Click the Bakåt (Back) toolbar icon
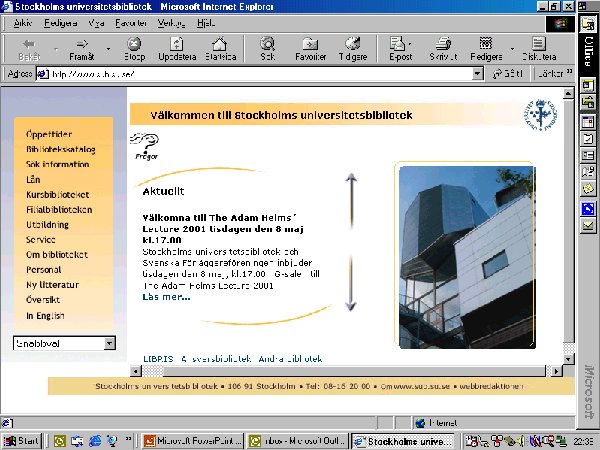600x450 pixels. (x=29, y=47)
